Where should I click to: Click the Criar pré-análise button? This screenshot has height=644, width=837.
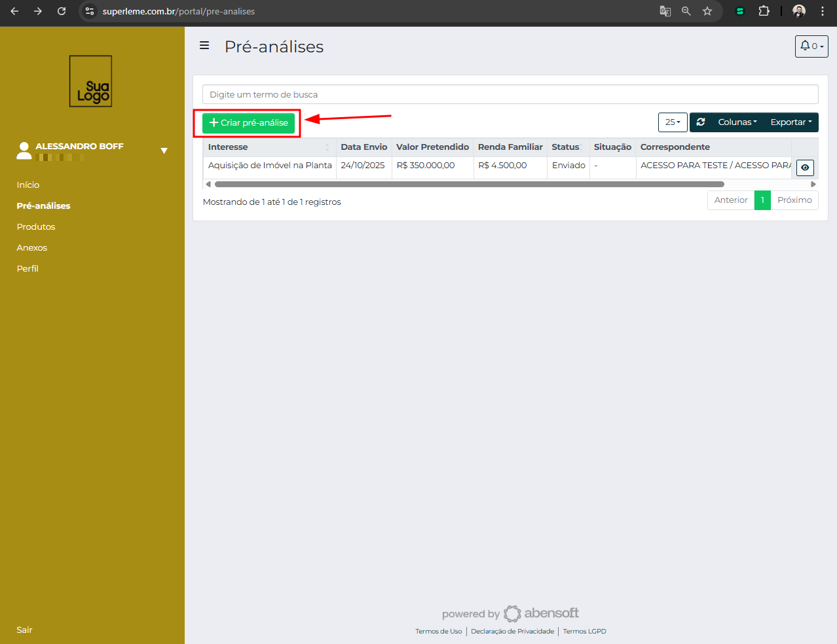click(x=248, y=123)
